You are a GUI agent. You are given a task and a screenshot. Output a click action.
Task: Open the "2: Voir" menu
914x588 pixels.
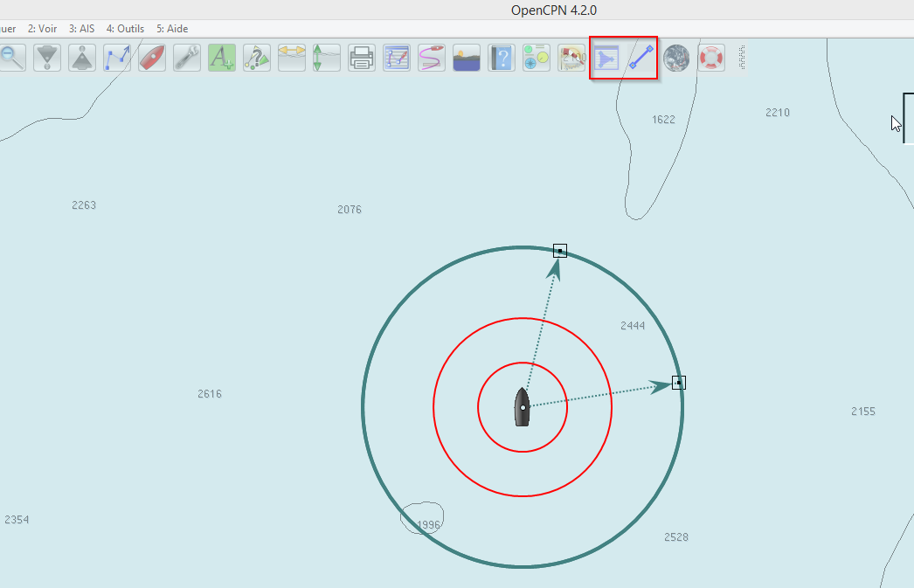42,29
